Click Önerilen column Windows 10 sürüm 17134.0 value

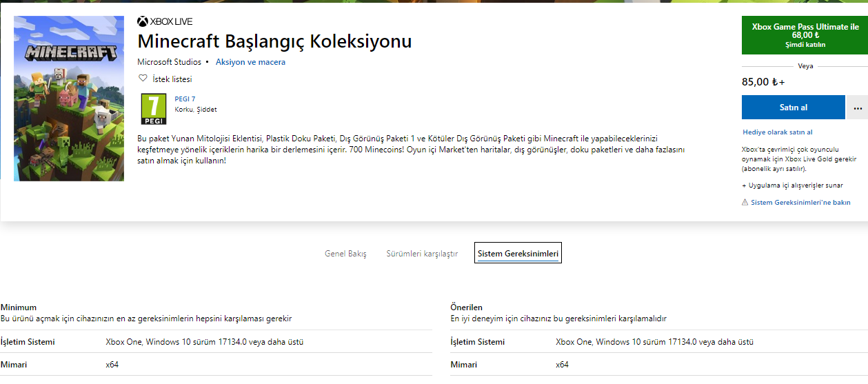655,342
